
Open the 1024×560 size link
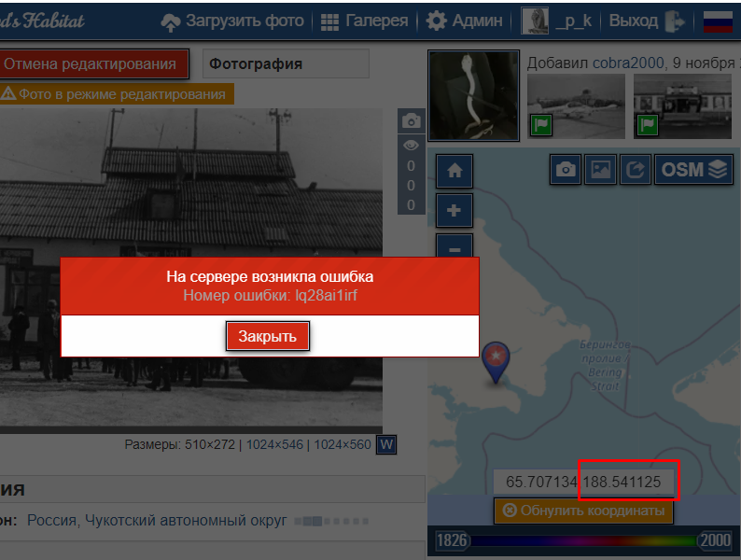coord(343,444)
